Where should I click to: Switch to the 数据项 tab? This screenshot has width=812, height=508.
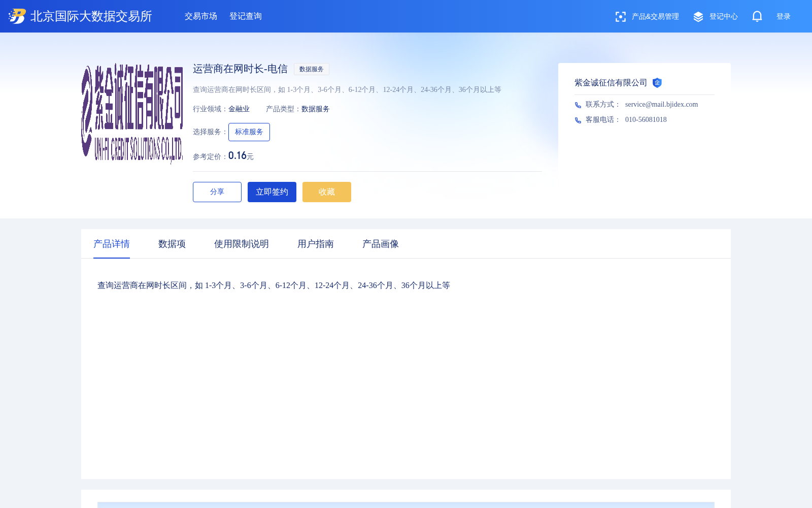click(172, 244)
